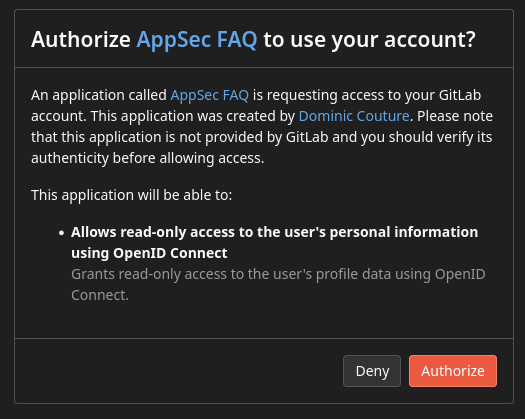
Task: Click the Authorize button
Action: pos(453,371)
